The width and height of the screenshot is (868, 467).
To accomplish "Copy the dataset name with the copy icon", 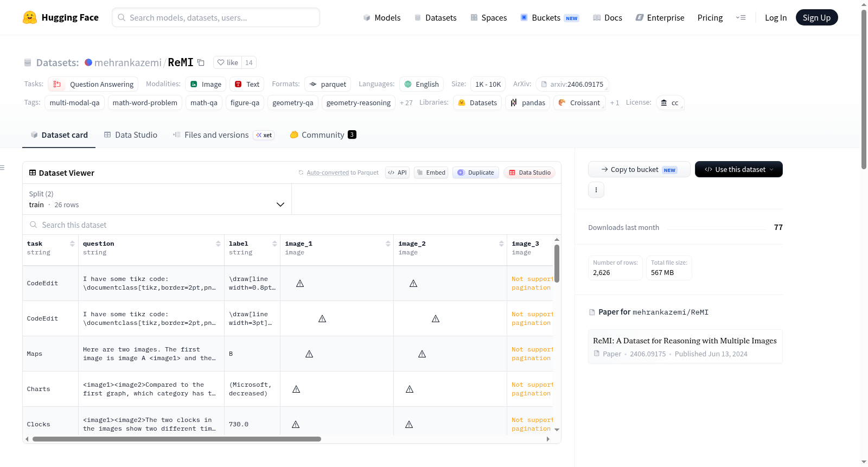I will pyautogui.click(x=201, y=62).
